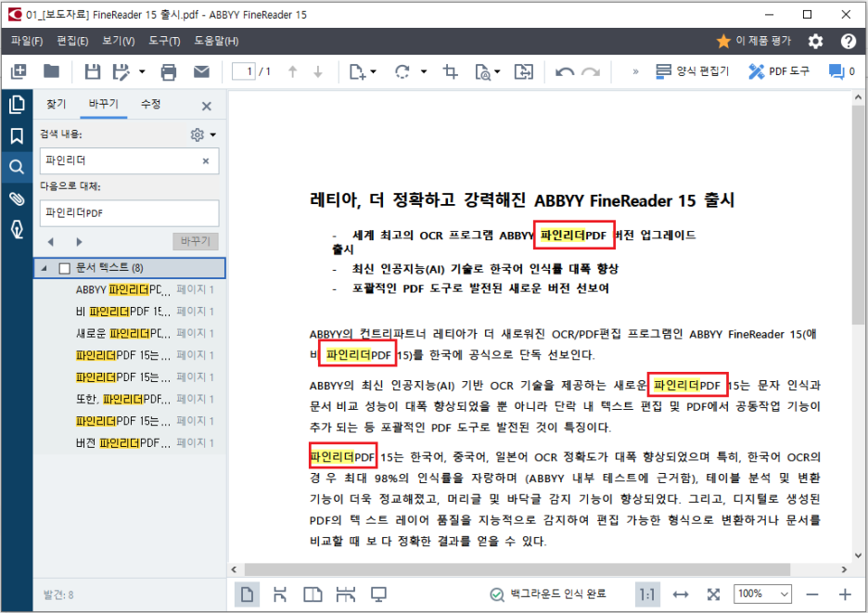Screen dimensions: 868x613
Task: Open the Bookmarks panel in sidebar
Action: tap(17, 135)
